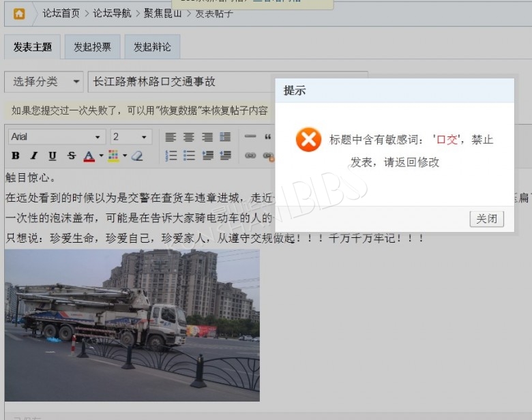Viewport: 532px width, 420px height.
Task: Center align the text
Action: point(189,137)
